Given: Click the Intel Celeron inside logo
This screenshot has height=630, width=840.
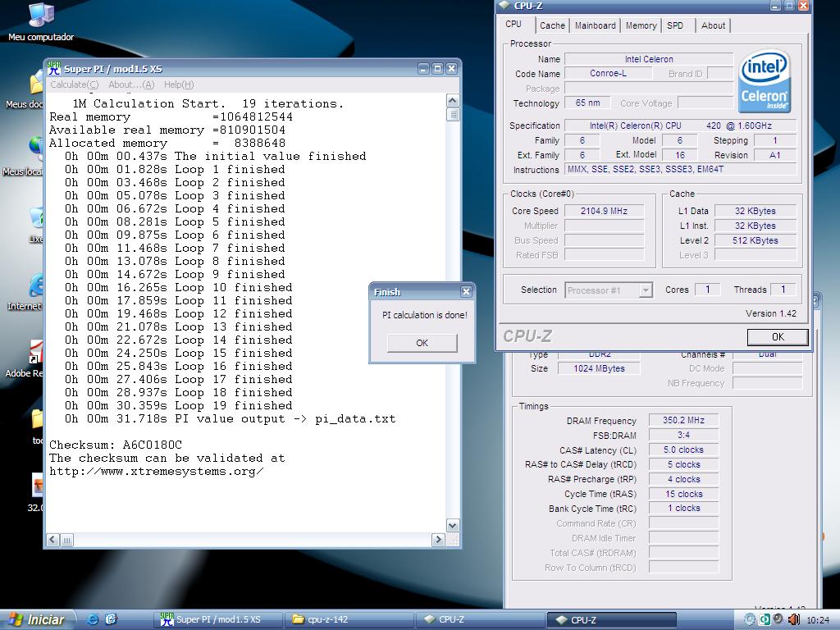Looking at the screenshot, I should tap(765, 81).
